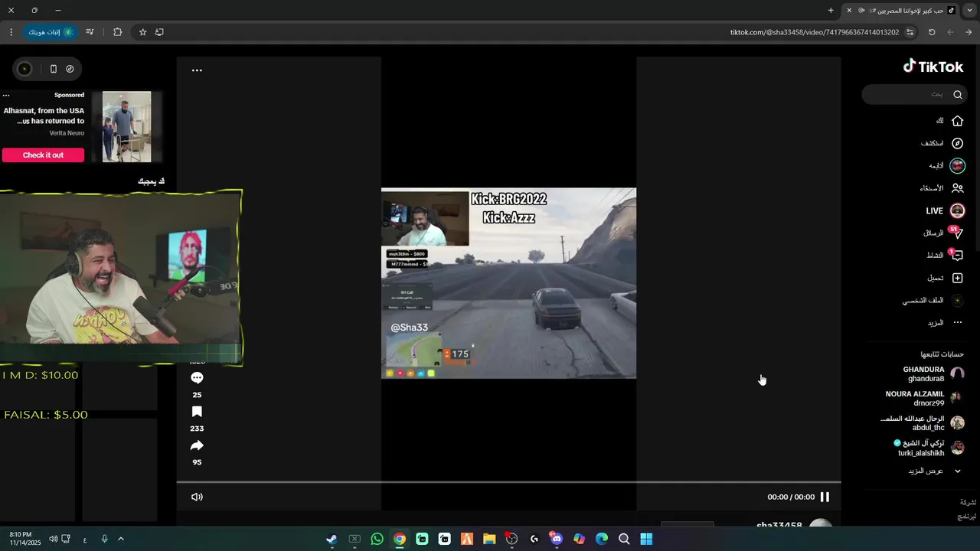Open Chrome tab search dropdown arrow
Screen dimensions: 980x551
969,11
